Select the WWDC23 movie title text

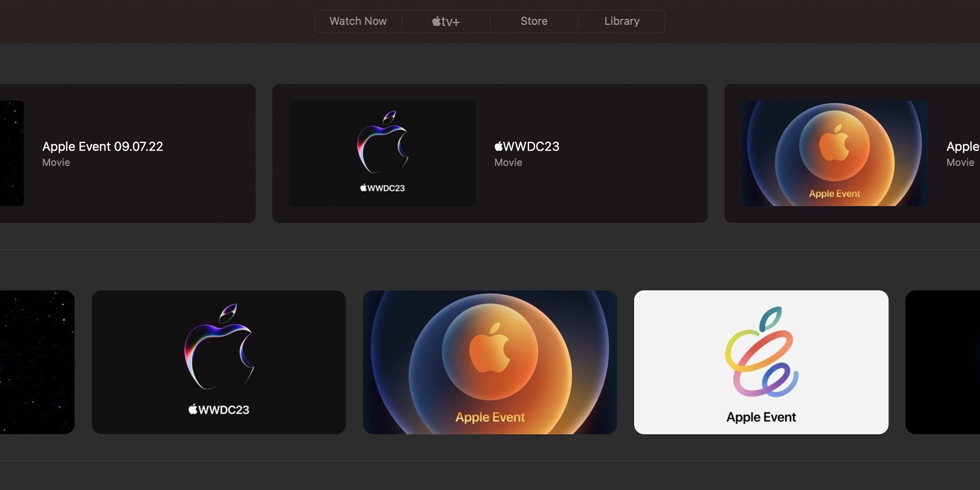(527, 146)
